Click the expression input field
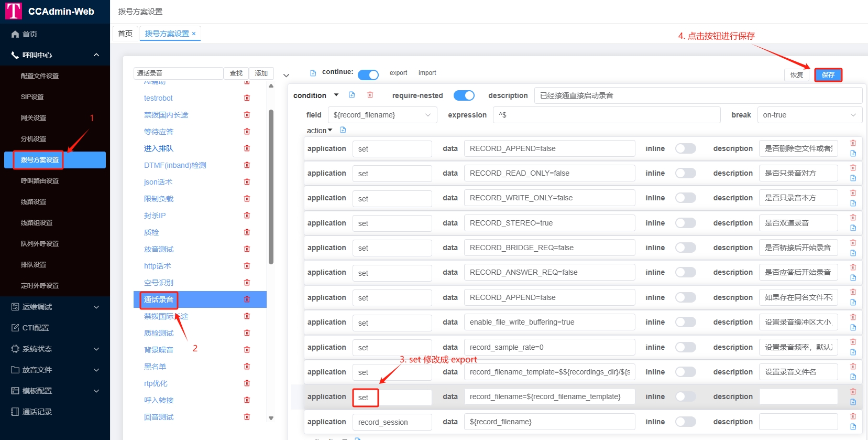This screenshot has width=868, height=440. tap(606, 115)
